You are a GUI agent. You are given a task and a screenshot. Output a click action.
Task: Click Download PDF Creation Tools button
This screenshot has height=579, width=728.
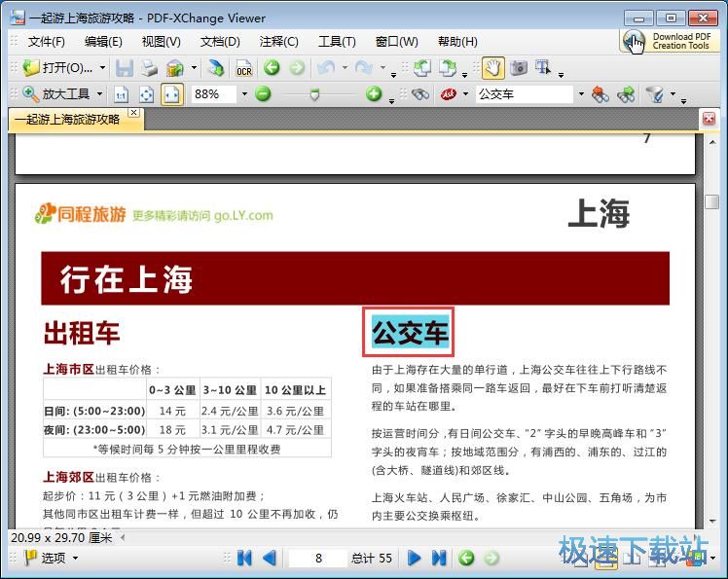click(670, 41)
